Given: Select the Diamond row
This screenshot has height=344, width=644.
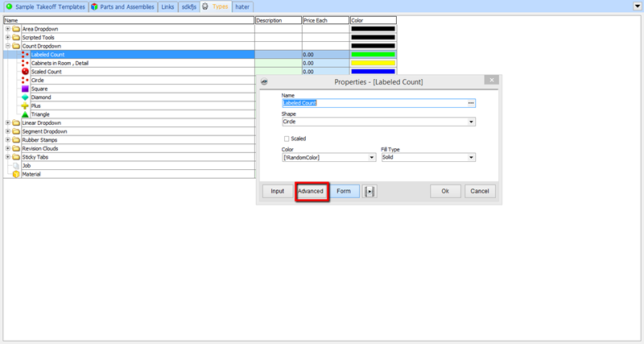Looking at the screenshot, I should [130, 97].
